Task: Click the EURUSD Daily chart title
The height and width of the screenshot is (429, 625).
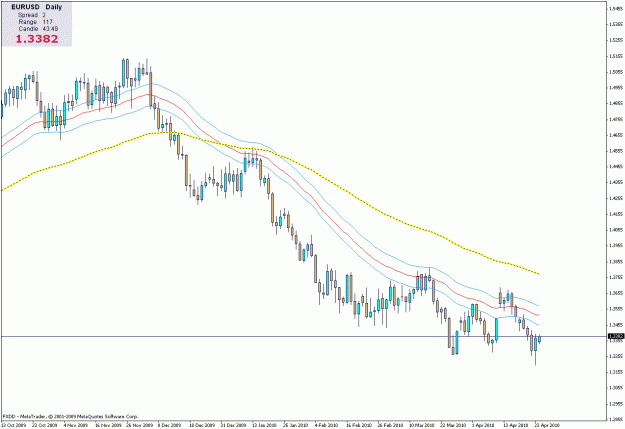Action: click(x=37, y=7)
